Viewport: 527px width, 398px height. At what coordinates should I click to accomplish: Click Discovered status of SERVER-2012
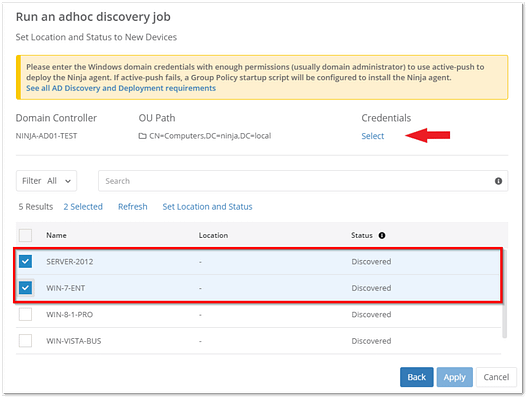[371, 262]
